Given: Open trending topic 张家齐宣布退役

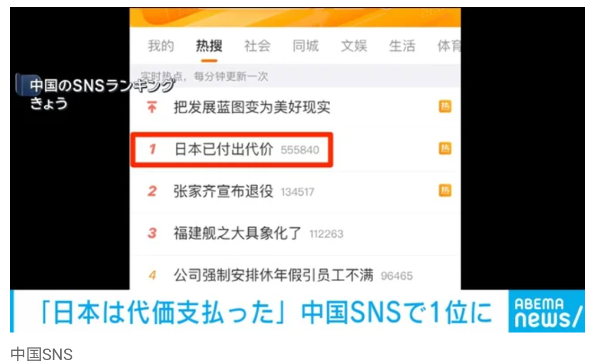Looking at the screenshot, I should click(223, 191).
